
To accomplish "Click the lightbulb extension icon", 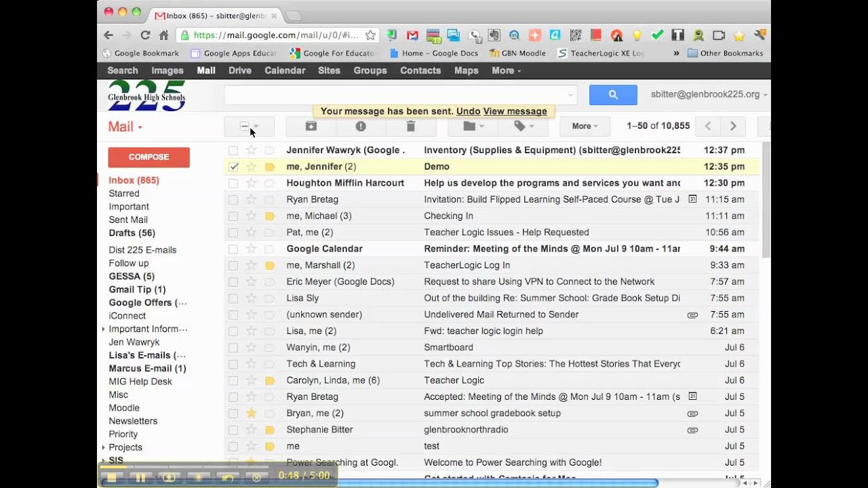I will pos(637,35).
